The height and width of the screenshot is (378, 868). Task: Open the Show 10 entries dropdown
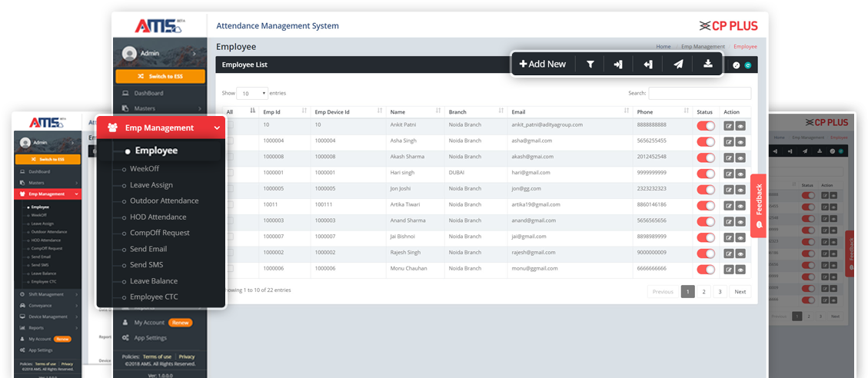(x=252, y=94)
